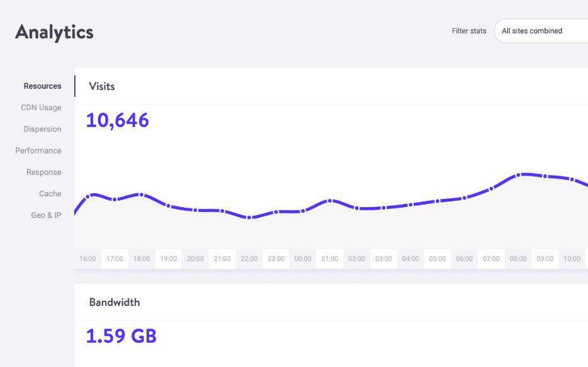The image size is (588, 367).
Task: Click the 04:00 time axis label
Action: coord(411,259)
